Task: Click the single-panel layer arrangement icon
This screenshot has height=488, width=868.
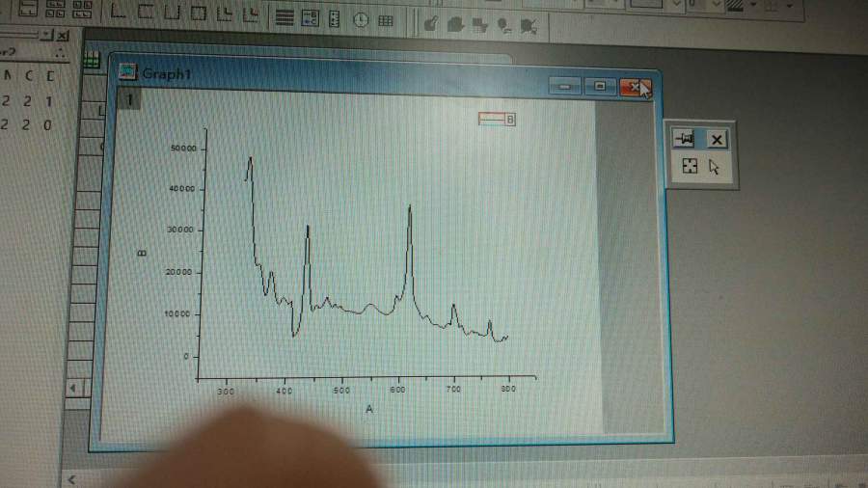Action: tap(27, 9)
